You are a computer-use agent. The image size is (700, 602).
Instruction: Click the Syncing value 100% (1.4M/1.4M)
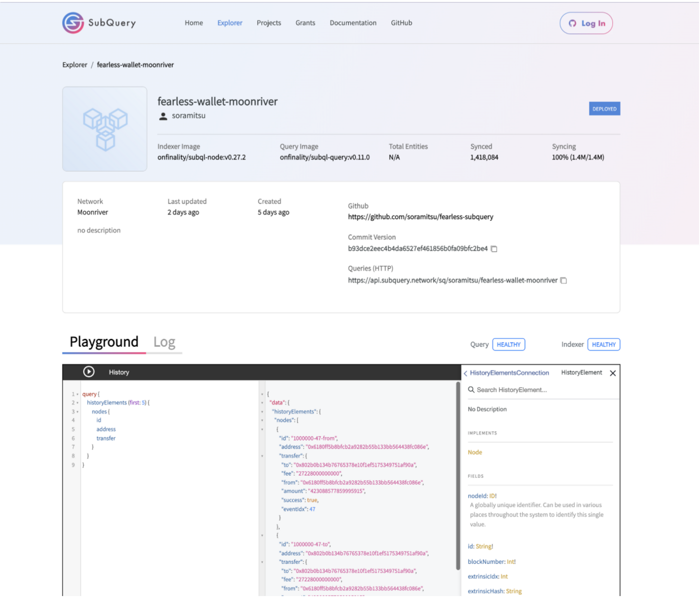click(x=578, y=157)
